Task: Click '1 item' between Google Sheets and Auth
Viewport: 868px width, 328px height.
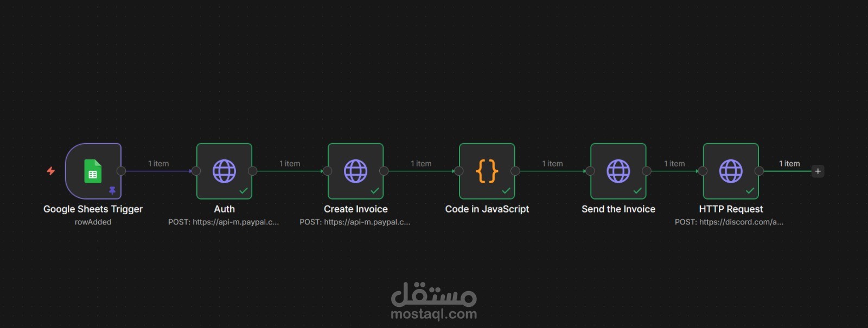Action: pos(158,163)
